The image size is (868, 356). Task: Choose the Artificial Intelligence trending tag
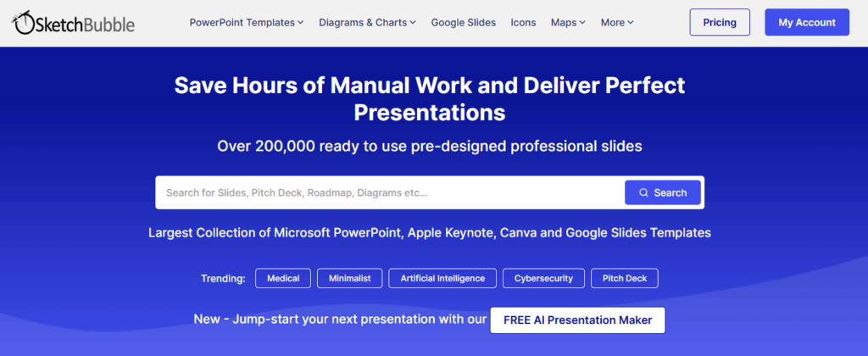442,278
